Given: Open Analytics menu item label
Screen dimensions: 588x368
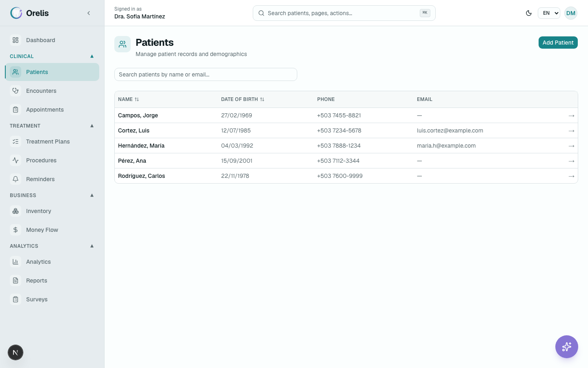Looking at the screenshot, I should pyautogui.click(x=38, y=262).
